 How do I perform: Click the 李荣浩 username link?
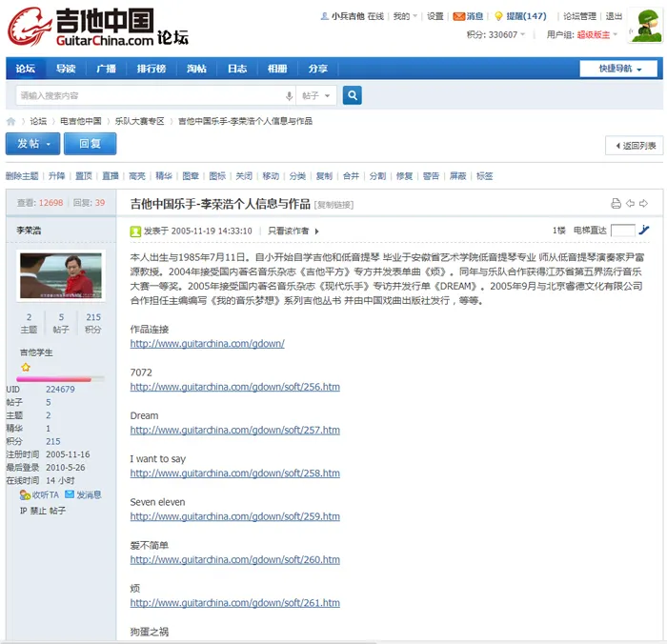[29, 231]
